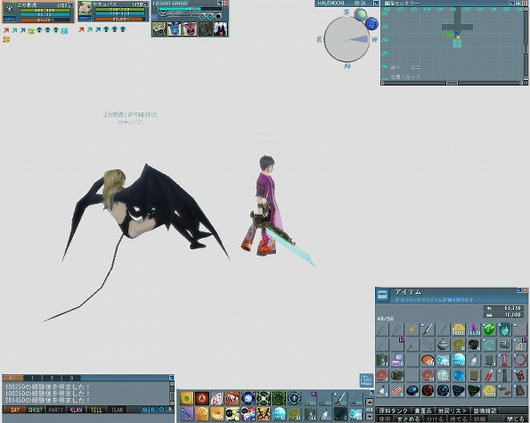Screen dimensions: 530x423
Task: Pick the cyan globe item
Action: 458,360
